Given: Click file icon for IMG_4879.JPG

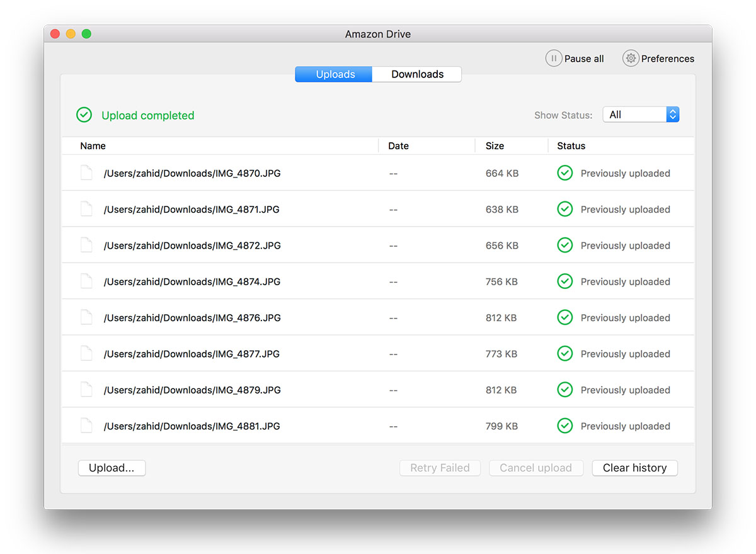Looking at the screenshot, I should [86, 390].
